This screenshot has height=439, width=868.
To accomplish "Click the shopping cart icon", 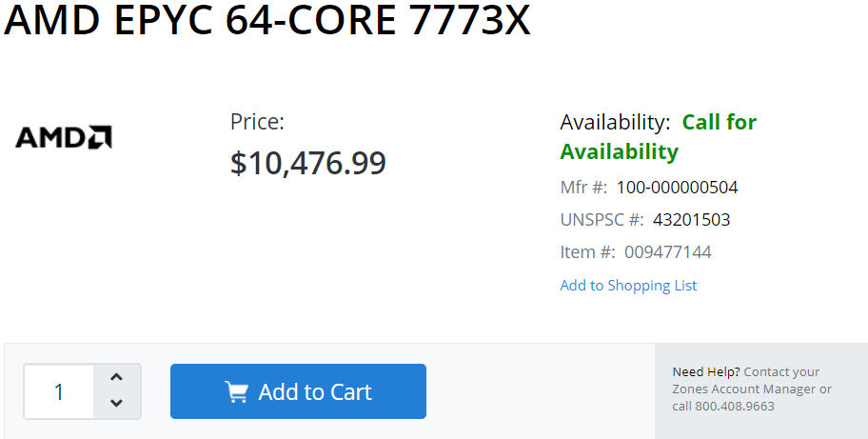I will pyautogui.click(x=236, y=391).
